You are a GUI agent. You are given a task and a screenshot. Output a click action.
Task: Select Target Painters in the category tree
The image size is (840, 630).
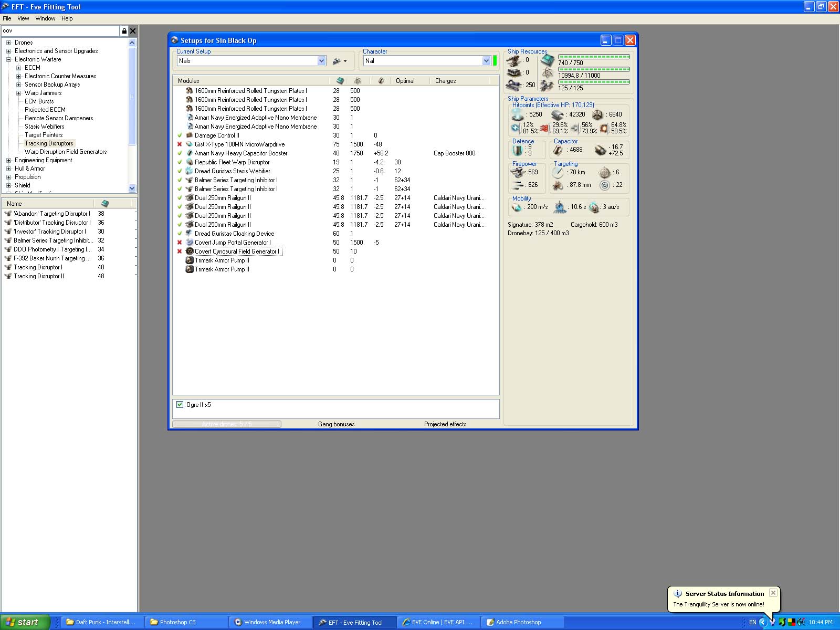pos(44,135)
